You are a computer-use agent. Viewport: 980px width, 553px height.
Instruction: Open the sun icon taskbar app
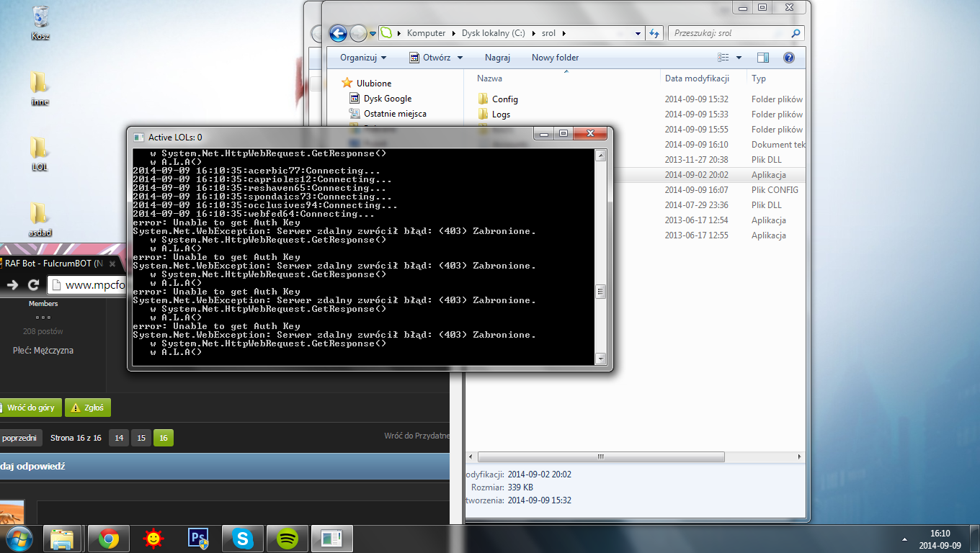152,539
